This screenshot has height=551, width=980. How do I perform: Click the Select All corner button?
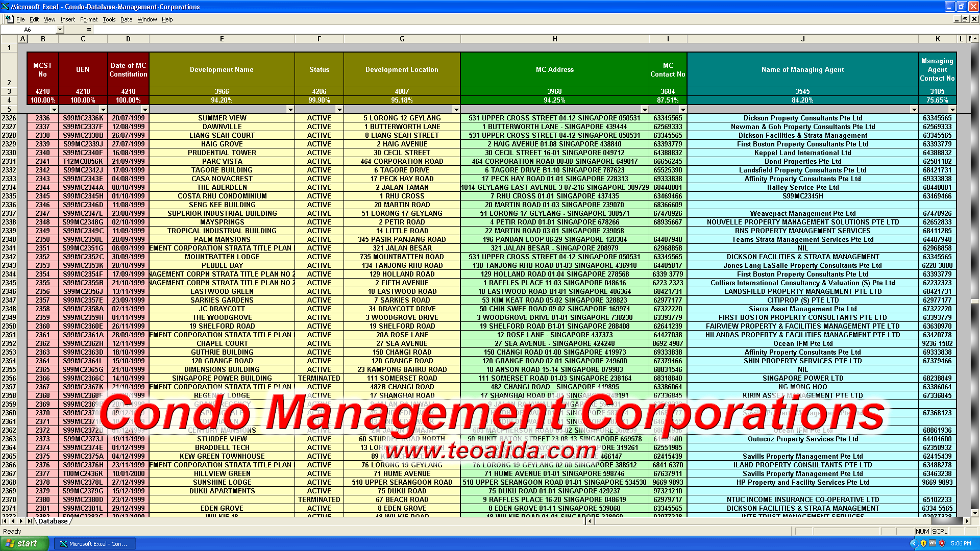point(9,39)
